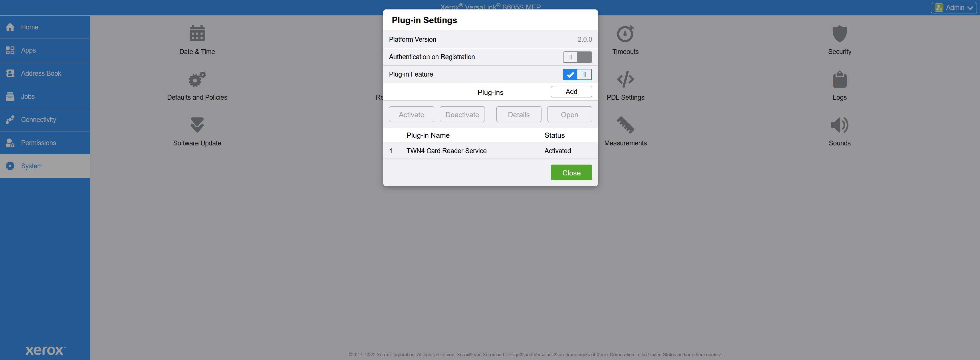
Task: Open the Date & Time calendar icon
Action: (x=197, y=33)
